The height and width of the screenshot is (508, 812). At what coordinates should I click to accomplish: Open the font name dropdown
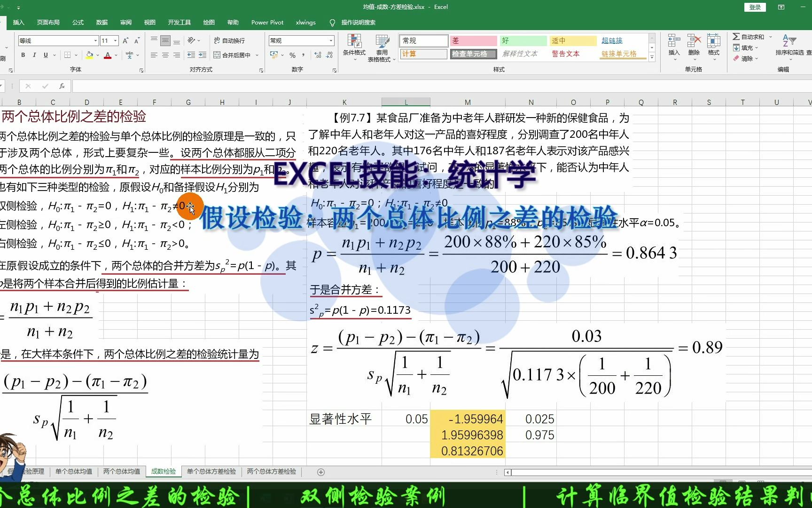tap(95, 40)
